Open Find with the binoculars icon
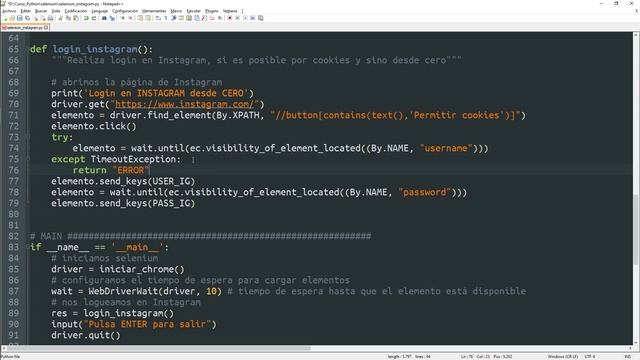The height and width of the screenshot is (360, 640). coord(104,18)
